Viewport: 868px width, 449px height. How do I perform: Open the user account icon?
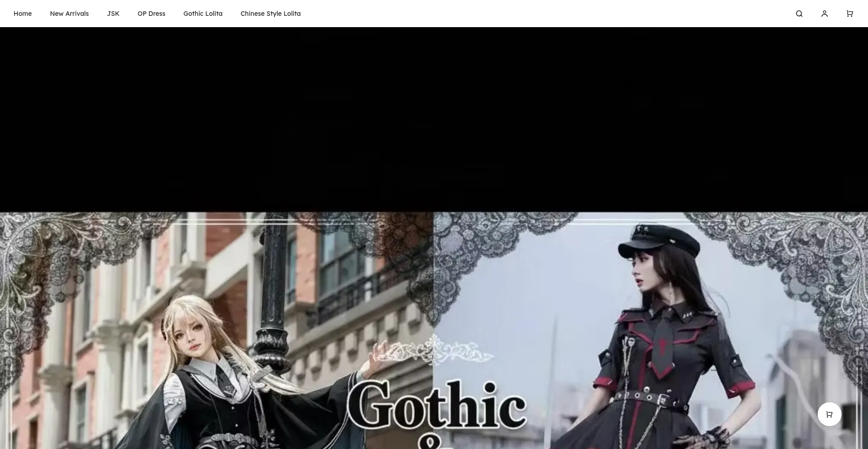(825, 14)
